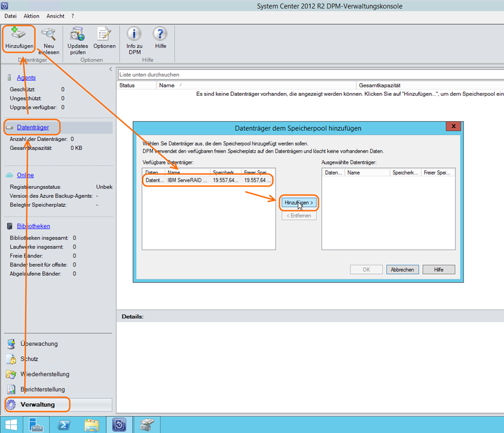504x433 pixels.
Task: Select the Bibliotheken link
Action: (x=33, y=226)
